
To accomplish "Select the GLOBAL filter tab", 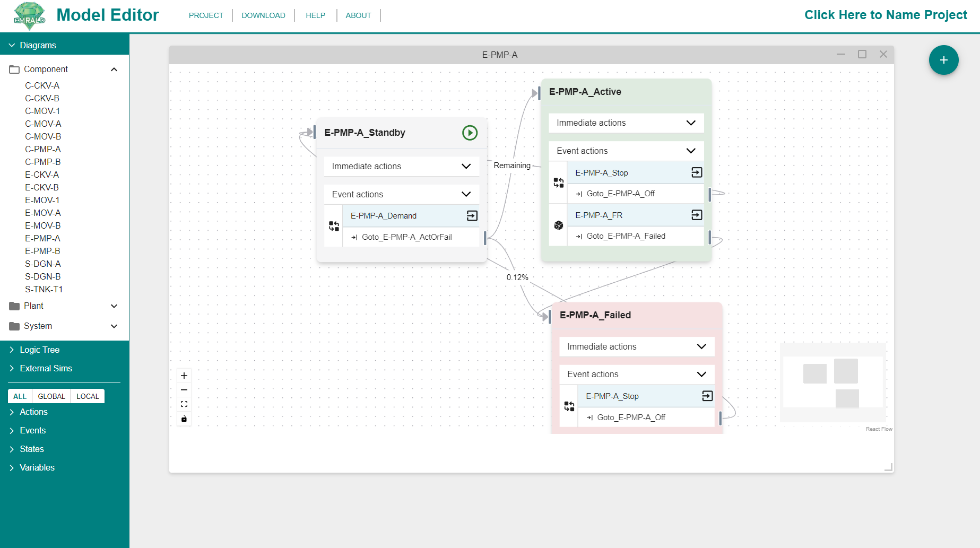I will coord(51,396).
